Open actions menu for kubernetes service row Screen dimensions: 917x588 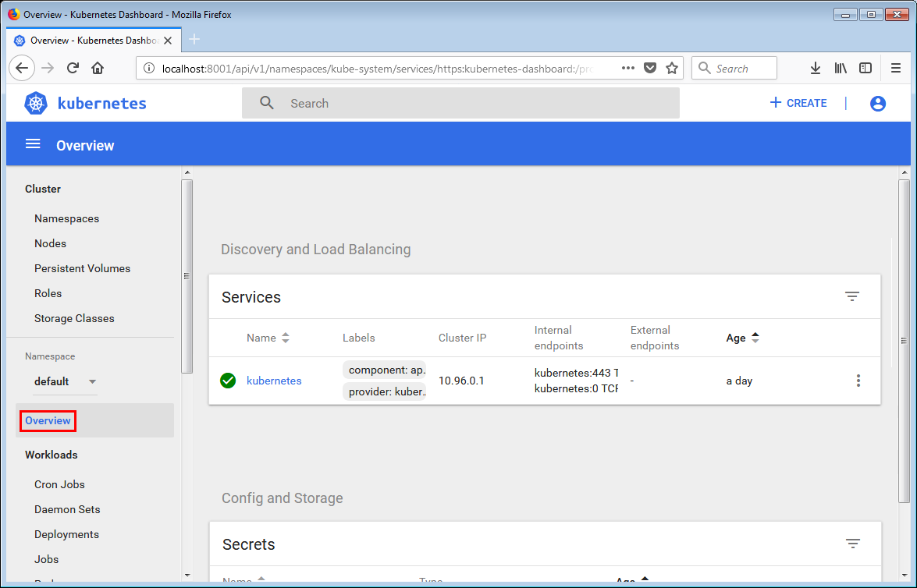(858, 381)
